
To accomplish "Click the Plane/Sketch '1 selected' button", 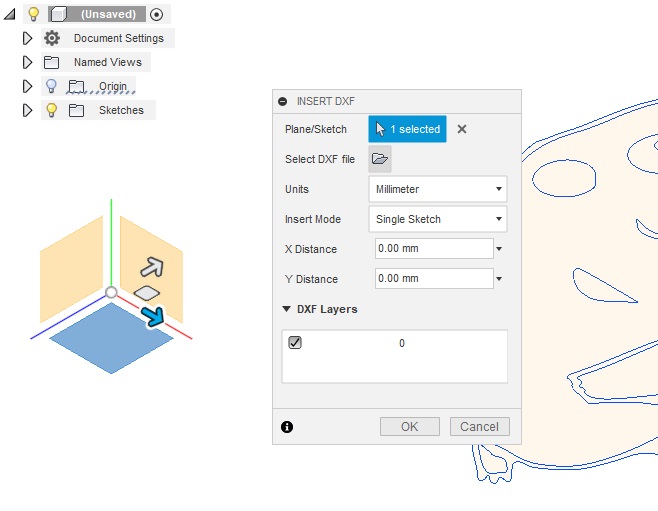I will pyautogui.click(x=407, y=129).
